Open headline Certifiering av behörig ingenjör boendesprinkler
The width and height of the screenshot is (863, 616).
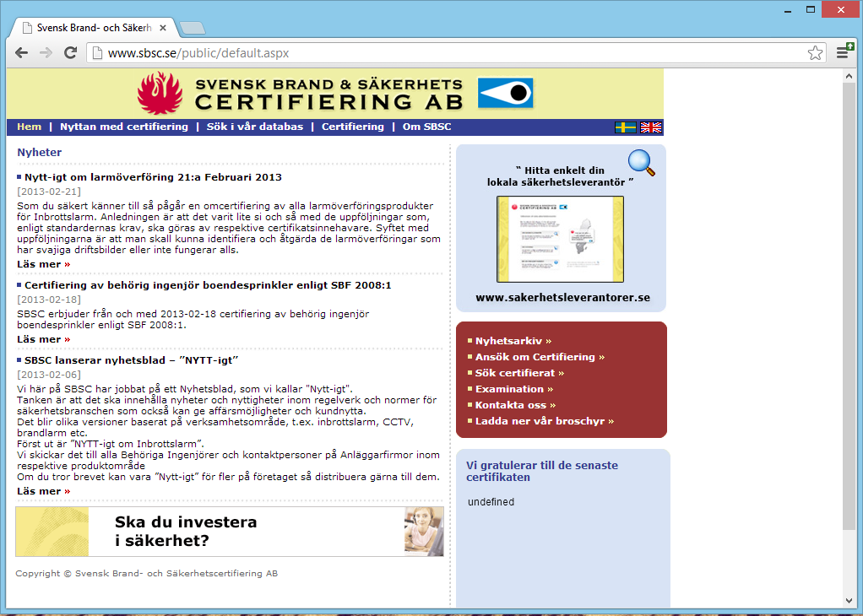coord(208,285)
